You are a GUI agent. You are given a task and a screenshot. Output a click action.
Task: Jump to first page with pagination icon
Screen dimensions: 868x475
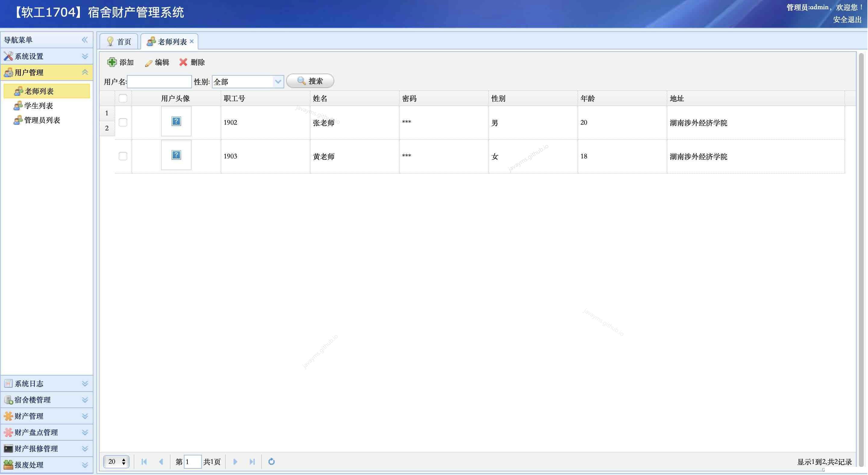[144, 461]
